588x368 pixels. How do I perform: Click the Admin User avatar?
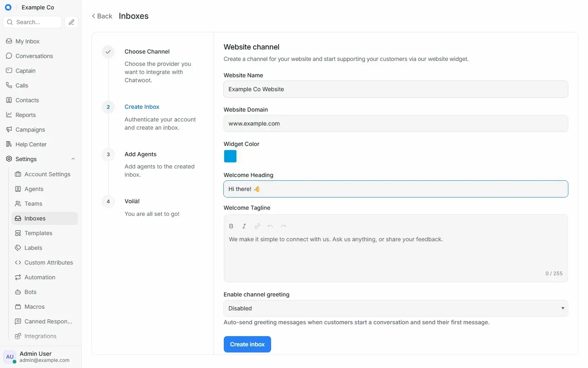tap(10, 357)
